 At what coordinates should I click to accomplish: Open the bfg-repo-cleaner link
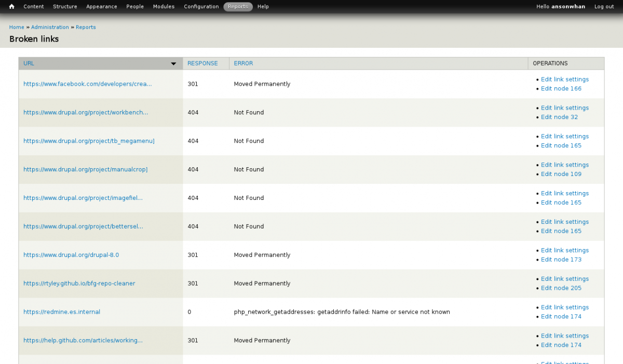(x=79, y=284)
